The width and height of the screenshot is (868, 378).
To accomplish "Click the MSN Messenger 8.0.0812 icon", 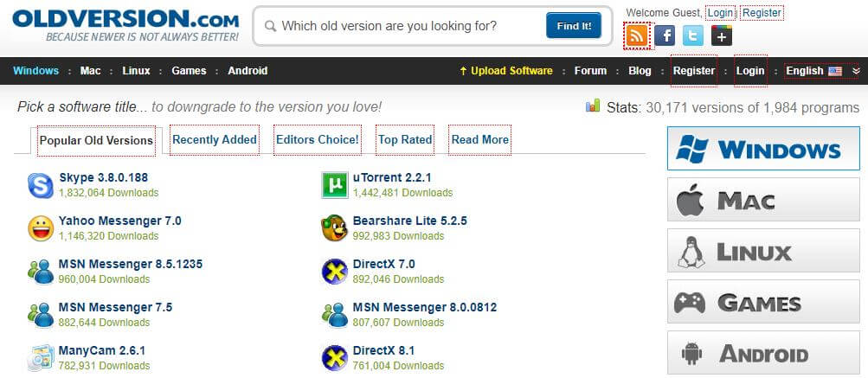I will coord(334,315).
